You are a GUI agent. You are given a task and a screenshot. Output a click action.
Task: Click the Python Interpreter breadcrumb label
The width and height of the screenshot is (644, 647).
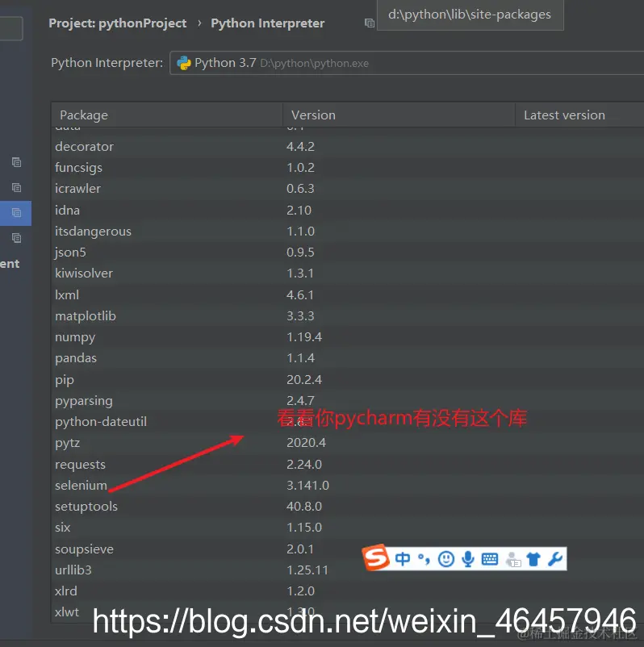coord(267,23)
